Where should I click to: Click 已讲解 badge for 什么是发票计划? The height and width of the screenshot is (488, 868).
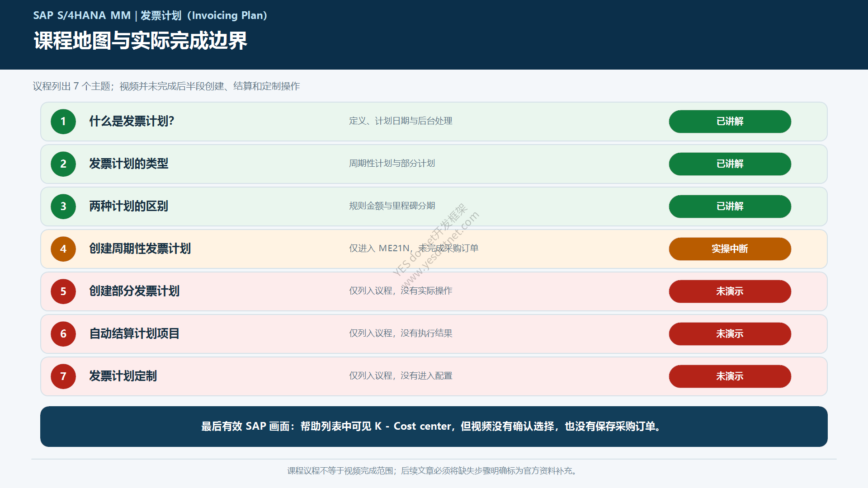point(730,122)
